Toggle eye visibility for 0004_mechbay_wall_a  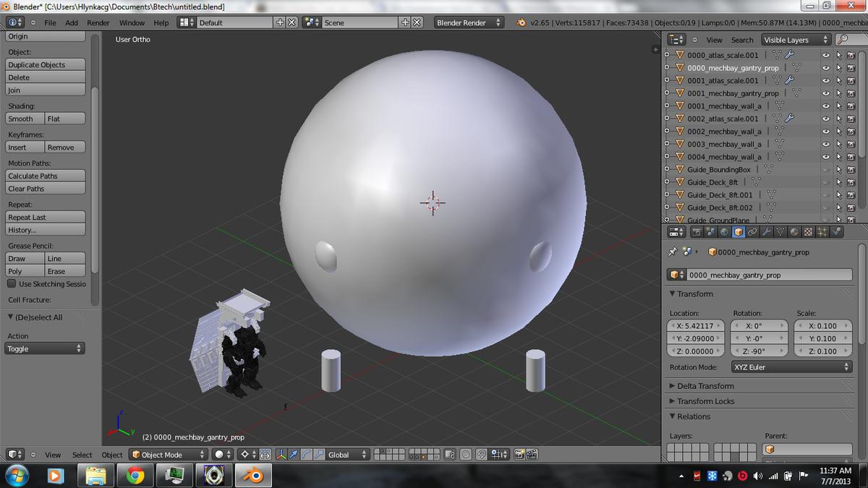pyautogui.click(x=825, y=157)
